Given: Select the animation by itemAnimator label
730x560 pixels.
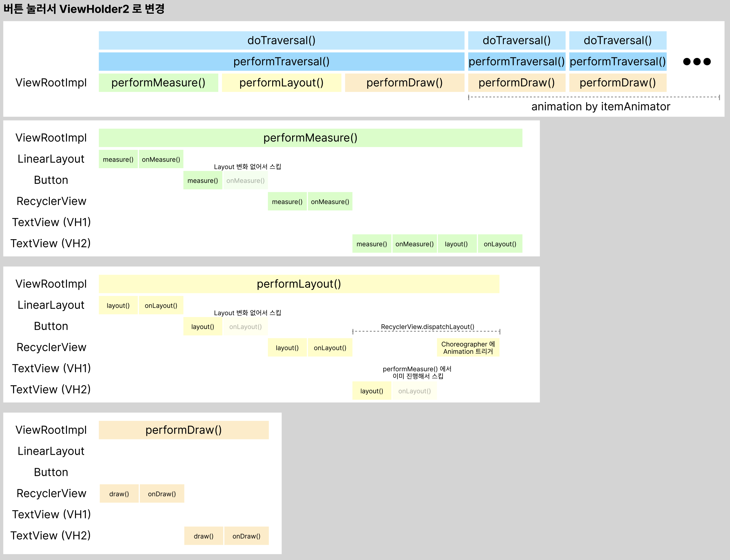Looking at the screenshot, I should pyautogui.click(x=600, y=107).
